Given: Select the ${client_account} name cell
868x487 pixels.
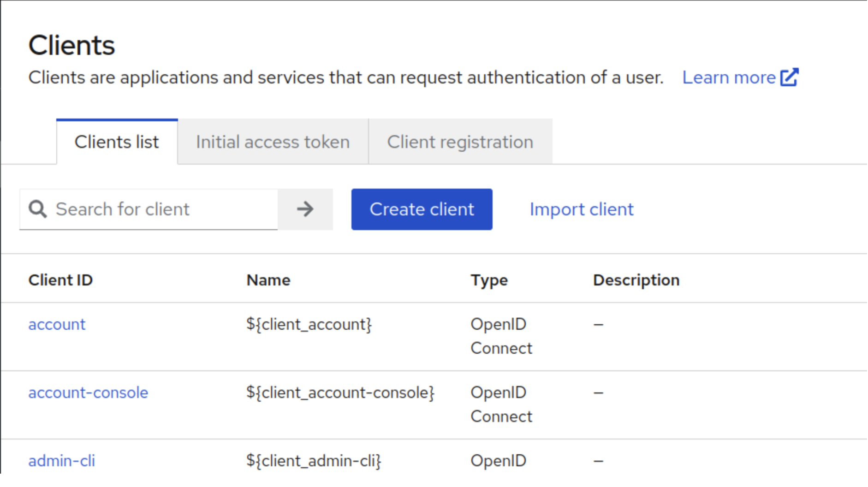Looking at the screenshot, I should (x=309, y=324).
